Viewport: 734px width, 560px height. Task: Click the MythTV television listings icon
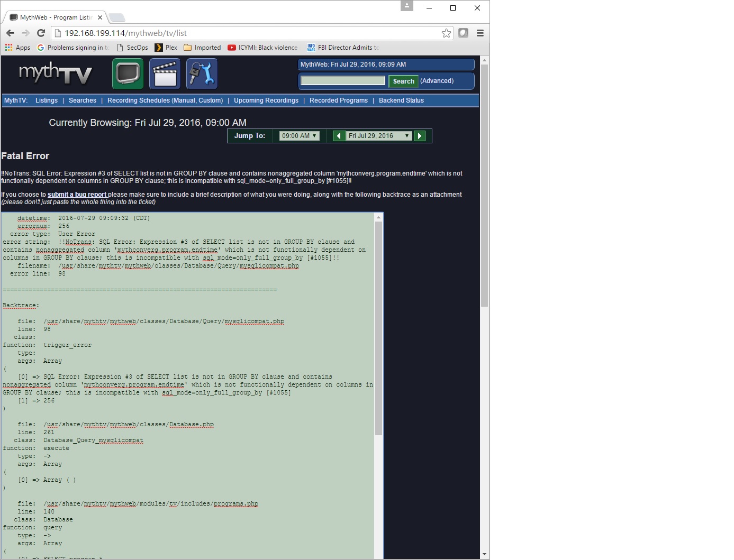(128, 74)
